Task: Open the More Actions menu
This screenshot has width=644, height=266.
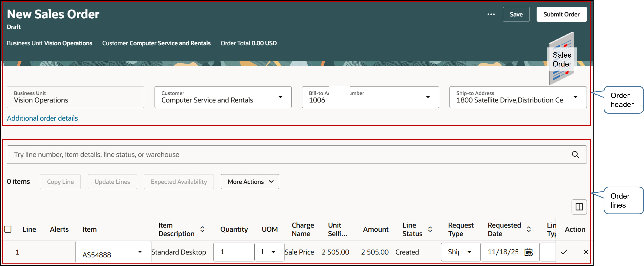Action: pyautogui.click(x=250, y=181)
